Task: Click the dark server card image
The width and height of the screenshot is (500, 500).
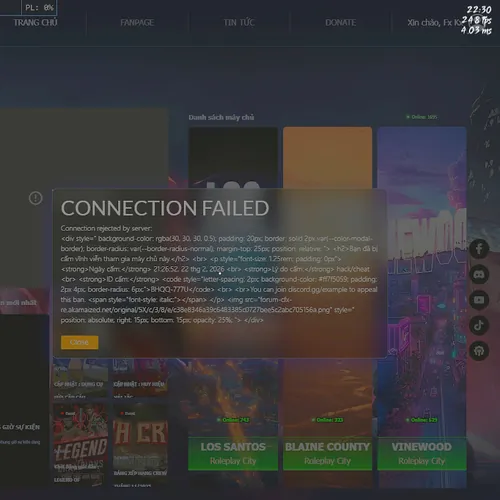Action: coord(233,157)
